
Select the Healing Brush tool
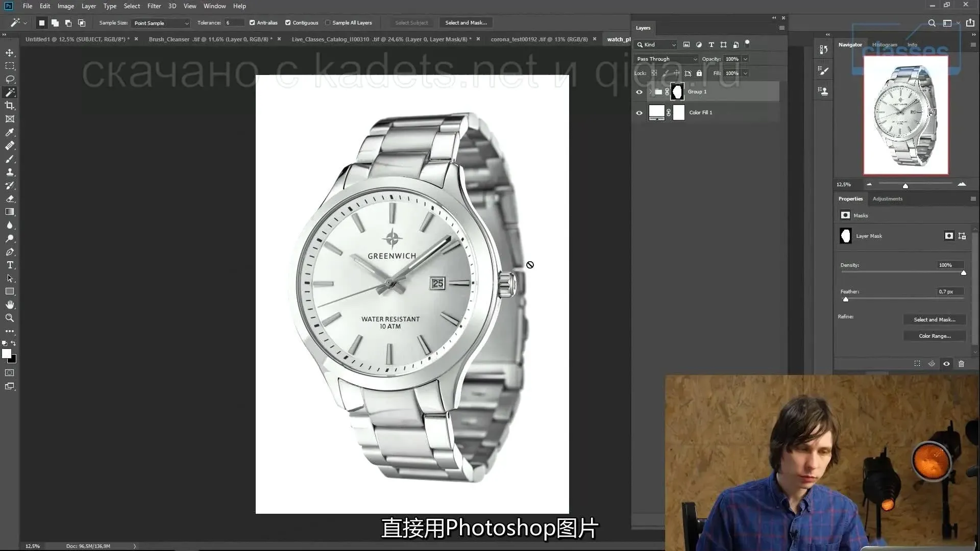(10, 145)
